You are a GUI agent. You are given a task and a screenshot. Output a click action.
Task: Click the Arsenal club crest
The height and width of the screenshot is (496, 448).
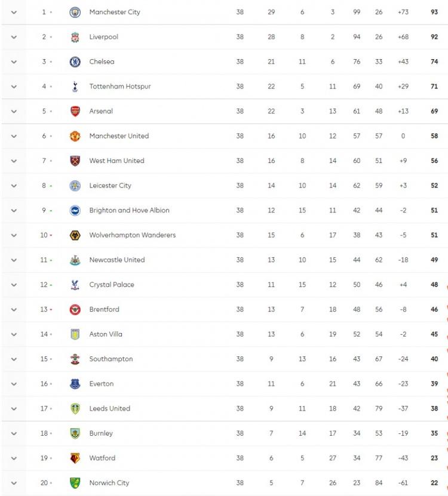75,111
